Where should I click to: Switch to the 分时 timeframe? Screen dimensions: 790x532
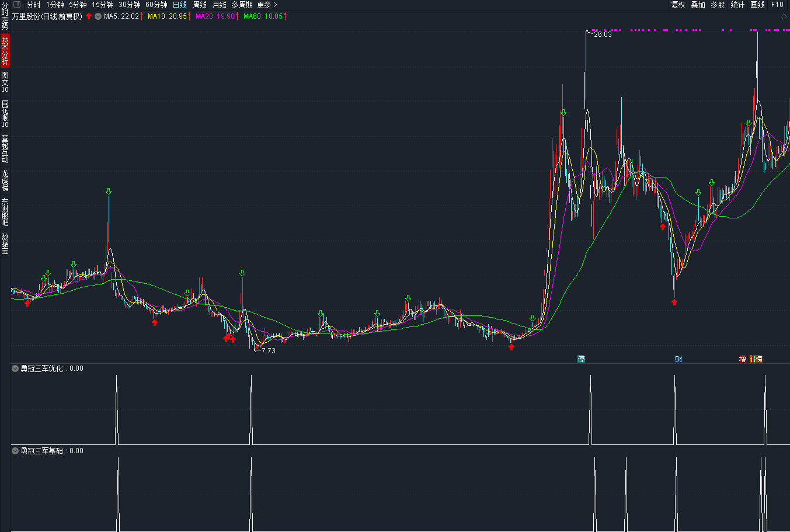34,5
